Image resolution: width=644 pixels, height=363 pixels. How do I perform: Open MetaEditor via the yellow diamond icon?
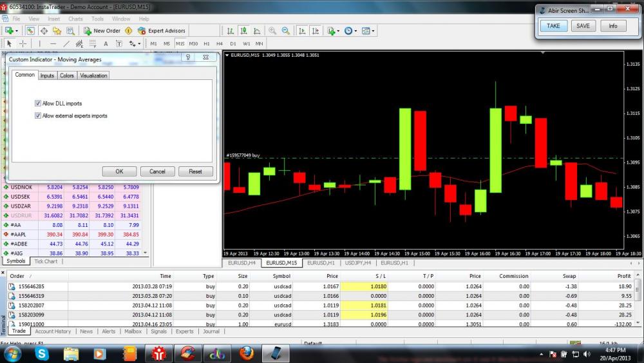129,31
